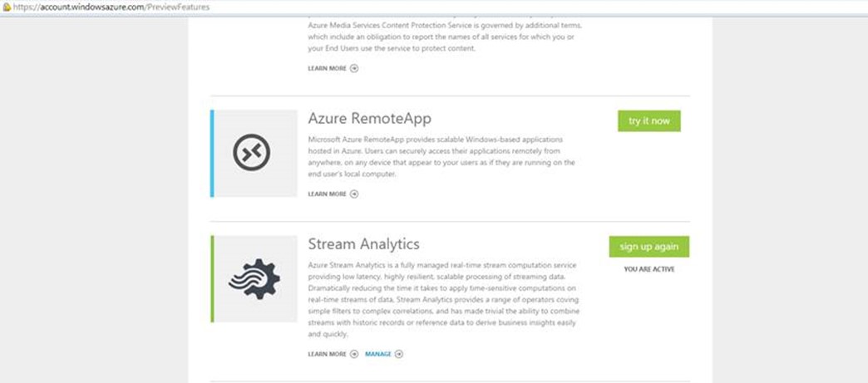This screenshot has width=868, height=383.
Task: Click the Azure RemoteApp logo tile
Action: [255, 154]
